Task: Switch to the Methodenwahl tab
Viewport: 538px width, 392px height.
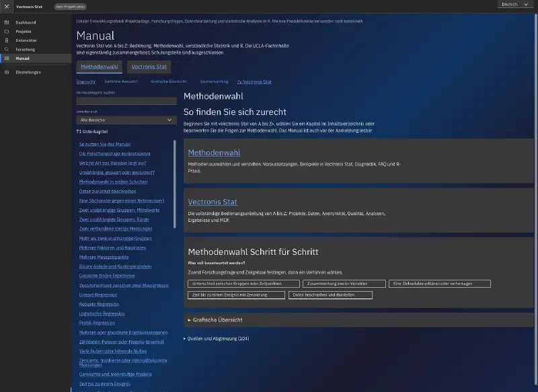Action: point(99,67)
